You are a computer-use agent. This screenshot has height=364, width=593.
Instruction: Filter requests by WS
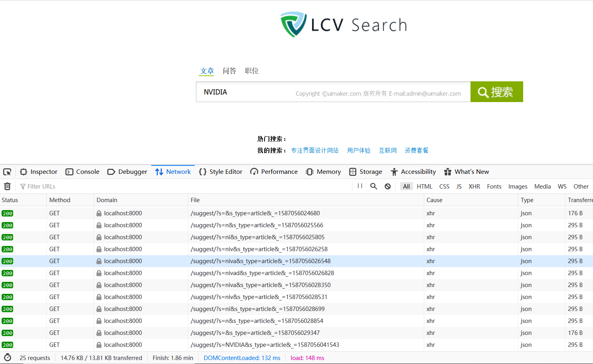tap(562, 186)
